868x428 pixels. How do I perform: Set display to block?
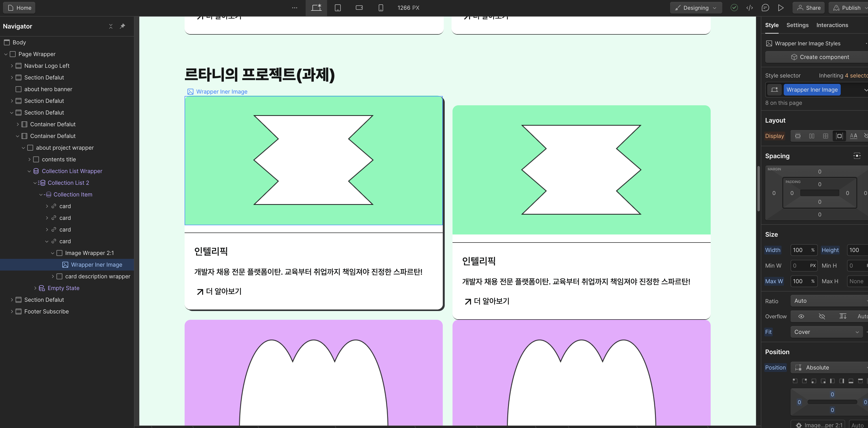(798, 136)
